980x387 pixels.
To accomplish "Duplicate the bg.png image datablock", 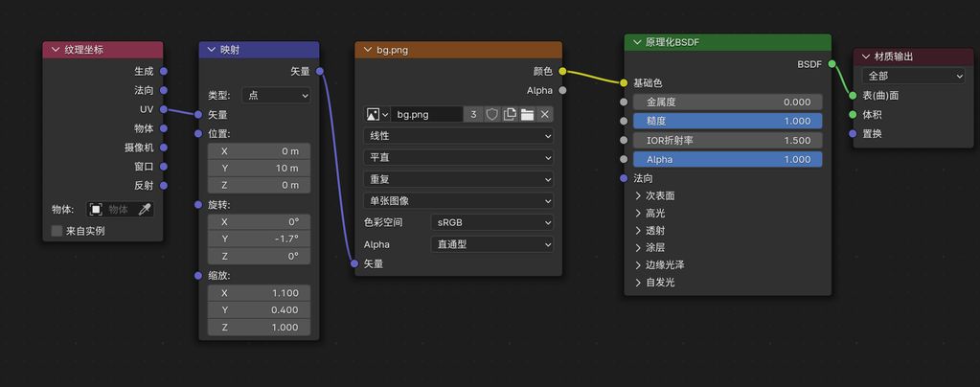I will click(x=510, y=114).
